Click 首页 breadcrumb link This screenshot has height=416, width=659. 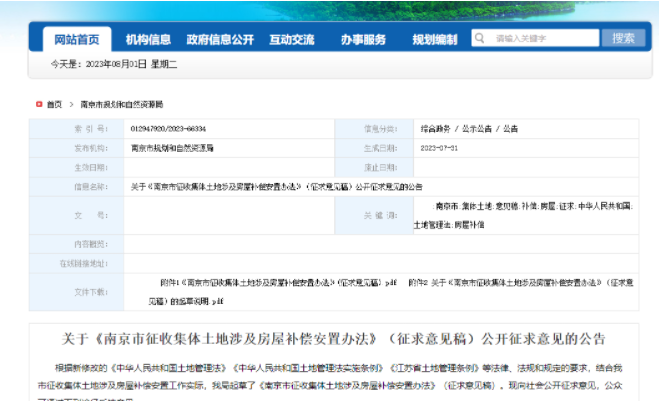tap(54, 104)
